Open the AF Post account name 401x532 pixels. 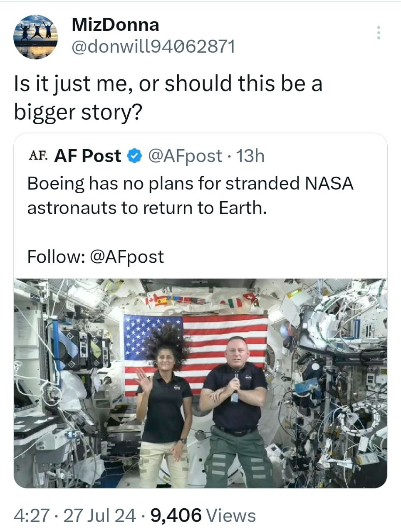88,156
